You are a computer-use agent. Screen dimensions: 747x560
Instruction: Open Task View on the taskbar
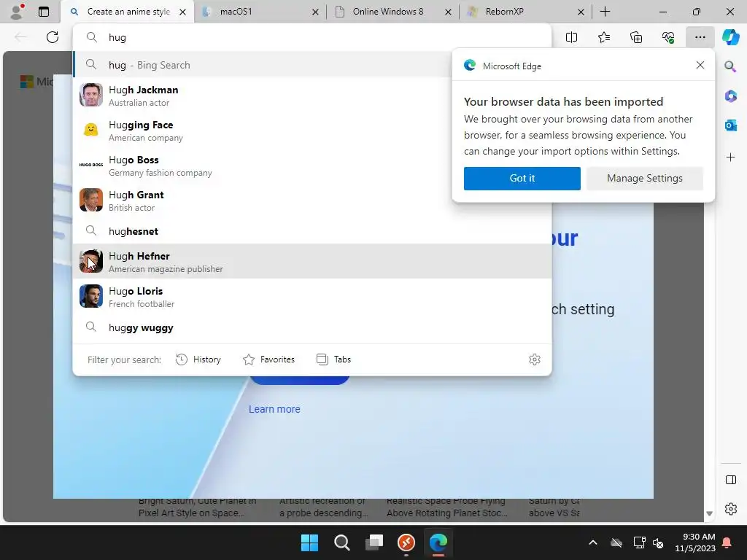pyautogui.click(x=374, y=542)
